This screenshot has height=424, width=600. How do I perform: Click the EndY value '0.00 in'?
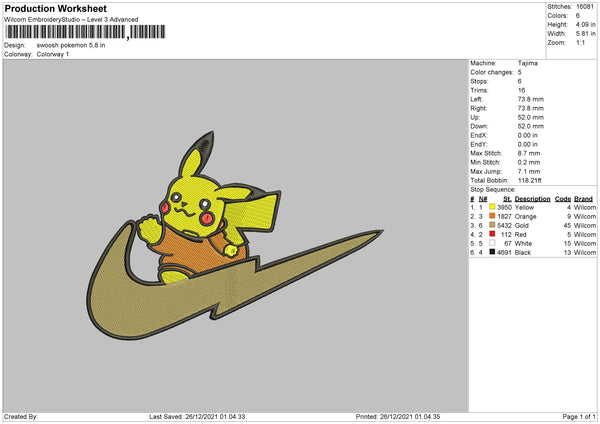point(528,144)
